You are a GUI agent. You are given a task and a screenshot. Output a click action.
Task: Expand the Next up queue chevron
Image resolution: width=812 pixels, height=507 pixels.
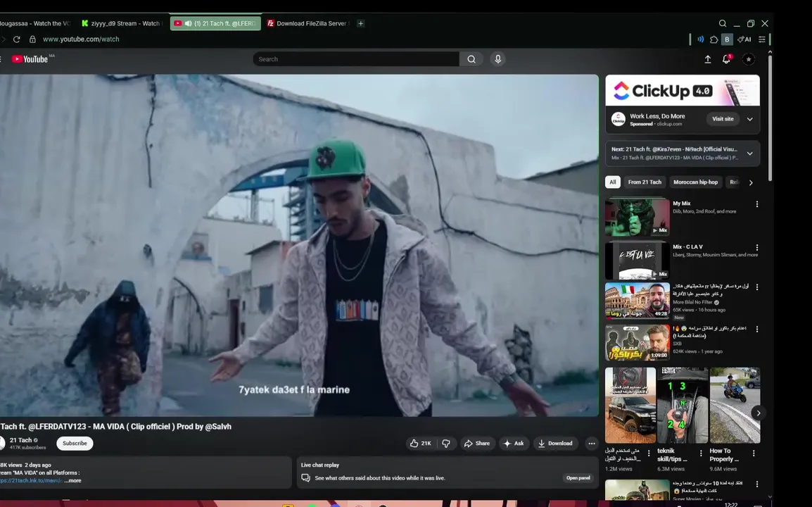tap(749, 154)
